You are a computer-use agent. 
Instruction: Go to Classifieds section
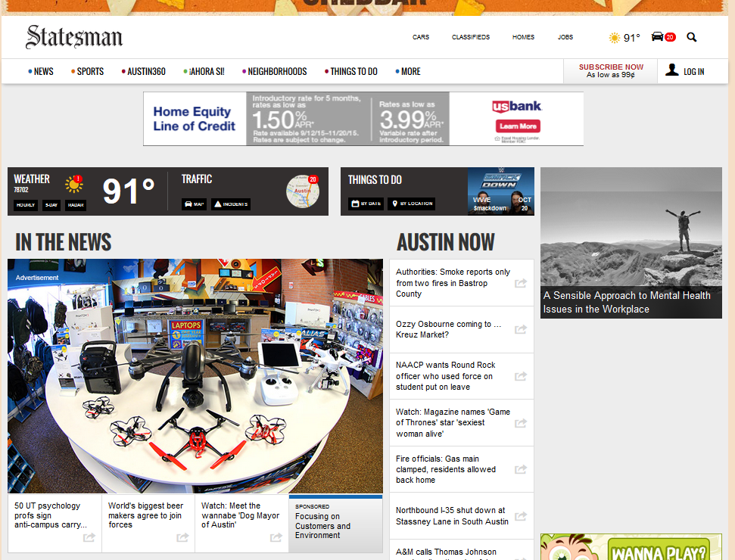(471, 37)
